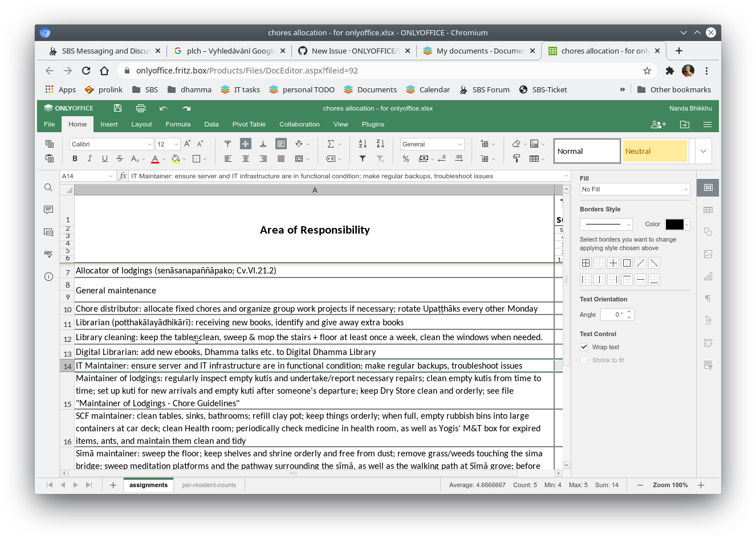Sort data ascending A to Z
756x539 pixels.
[x=362, y=144]
